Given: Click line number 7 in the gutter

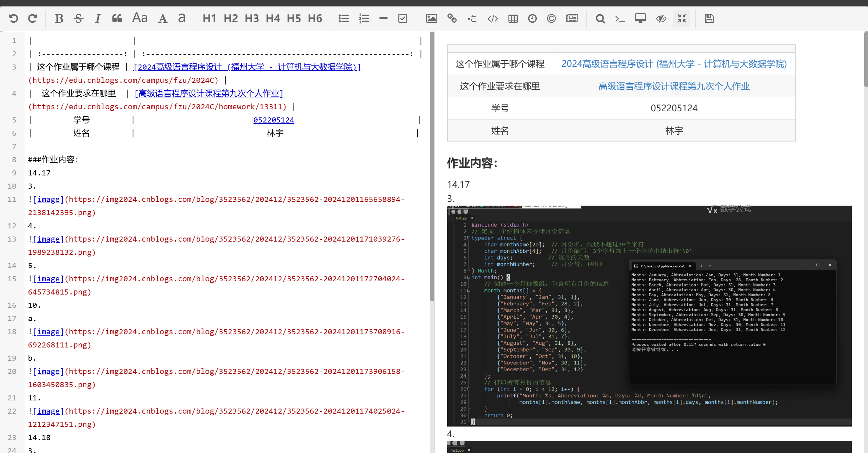Looking at the screenshot, I should (x=14, y=146).
